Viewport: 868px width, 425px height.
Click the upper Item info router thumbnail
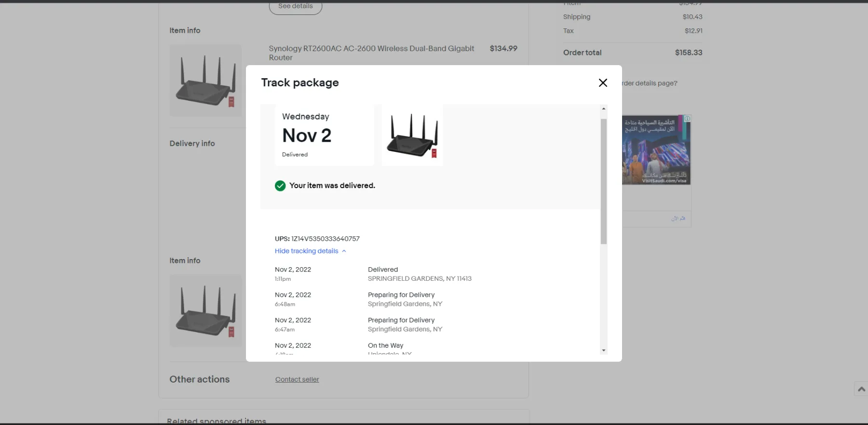point(206,81)
